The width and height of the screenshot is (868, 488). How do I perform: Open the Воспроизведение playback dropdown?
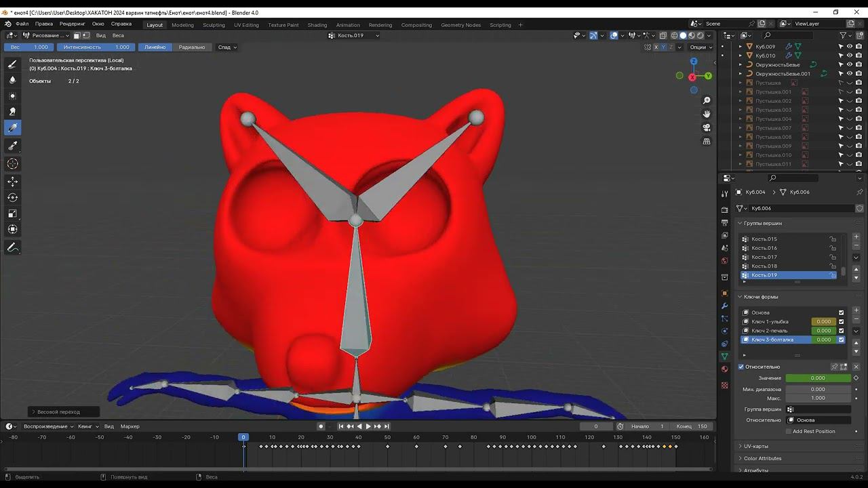[48, 426]
